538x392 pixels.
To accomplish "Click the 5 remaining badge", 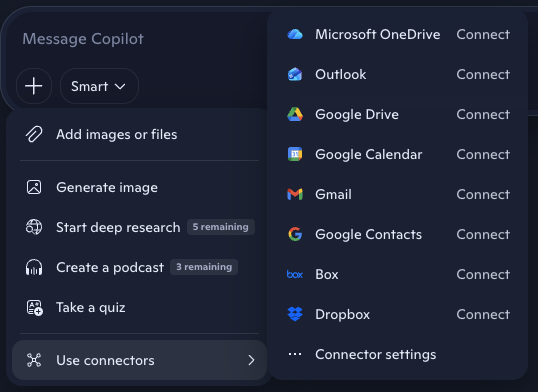I will tap(221, 227).
